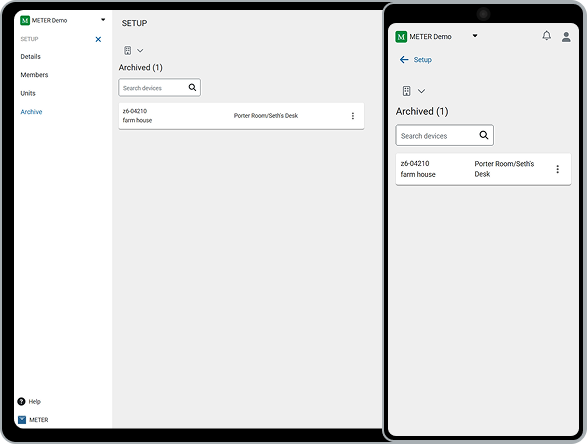587x444 pixels.
Task: Open the notifications bell in the phone view
Action: pyautogui.click(x=547, y=36)
